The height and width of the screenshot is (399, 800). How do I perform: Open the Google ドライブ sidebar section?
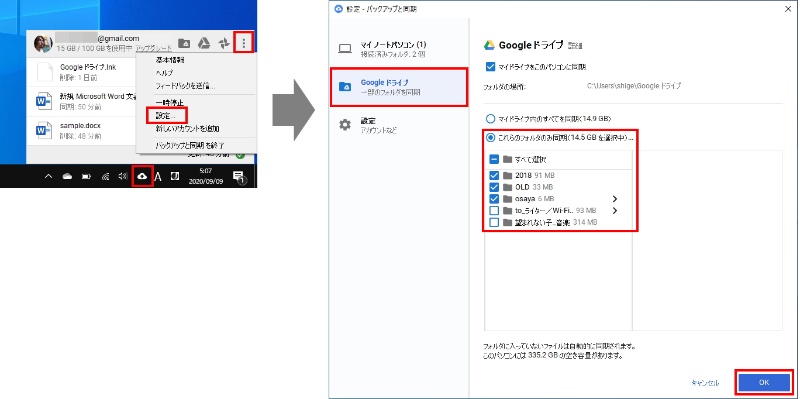point(399,87)
